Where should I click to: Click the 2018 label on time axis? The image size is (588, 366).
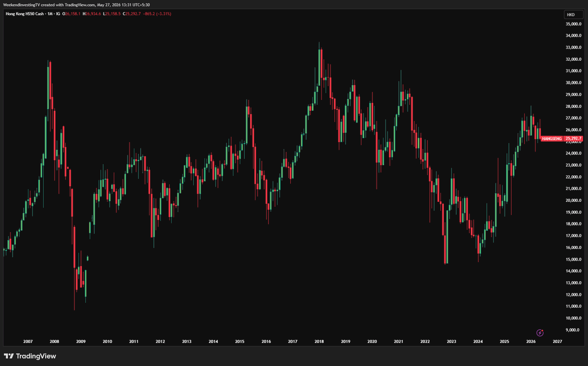(319, 342)
